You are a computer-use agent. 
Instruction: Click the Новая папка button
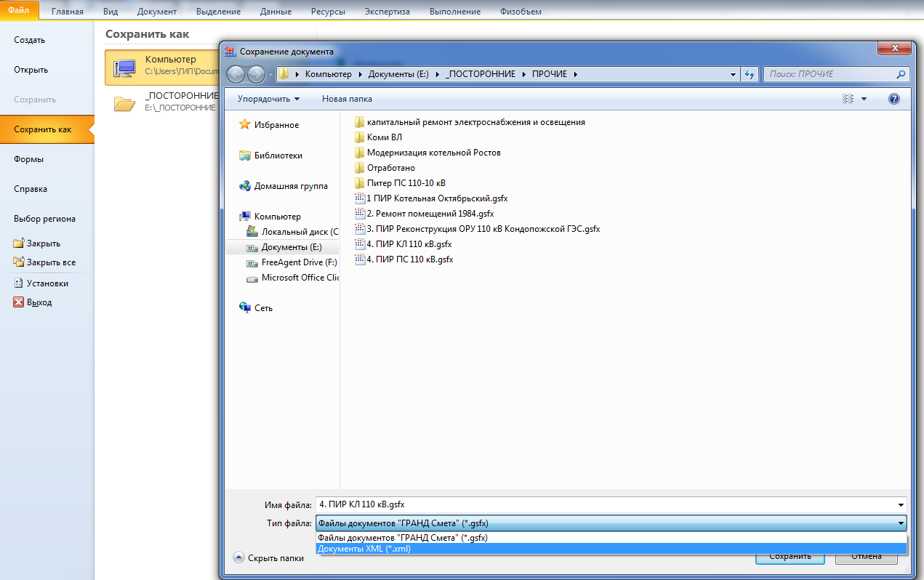click(347, 99)
